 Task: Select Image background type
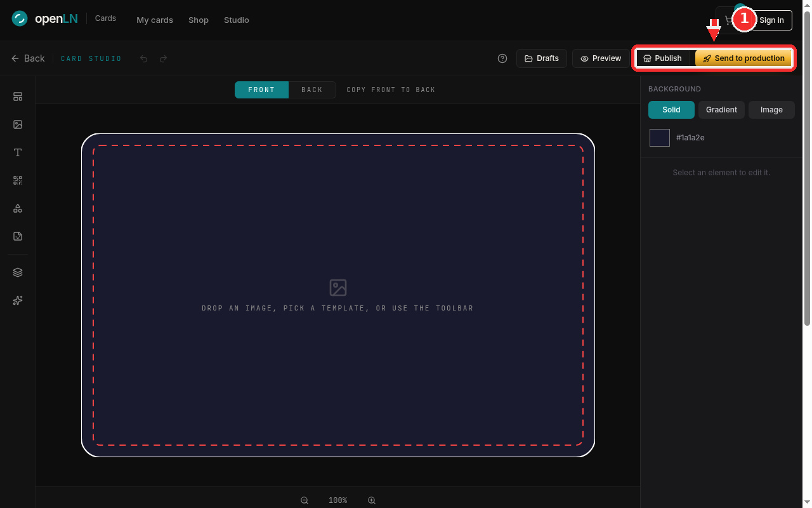click(771, 110)
